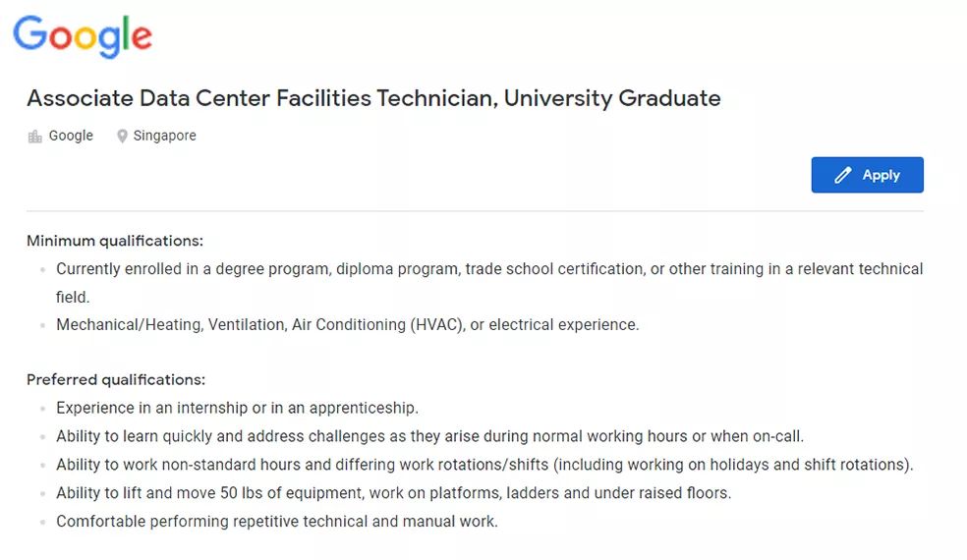Click the Preferred qualifications heading

[x=116, y=379]
